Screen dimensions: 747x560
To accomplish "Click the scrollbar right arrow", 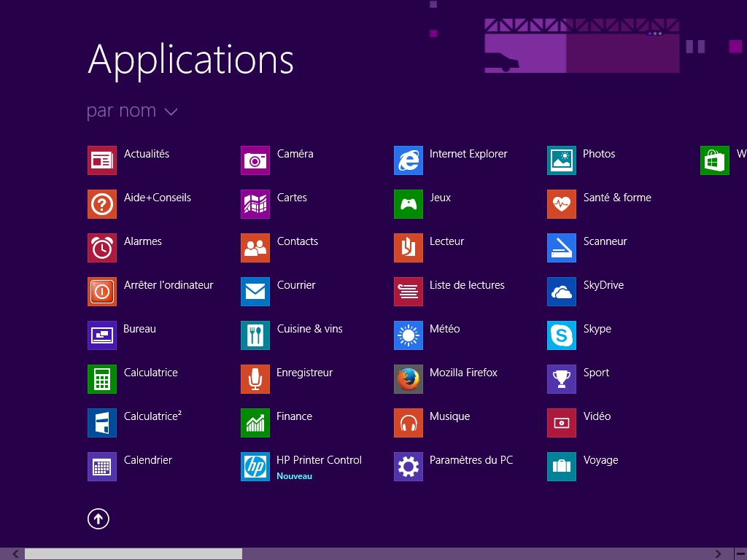I will point(719,554).
